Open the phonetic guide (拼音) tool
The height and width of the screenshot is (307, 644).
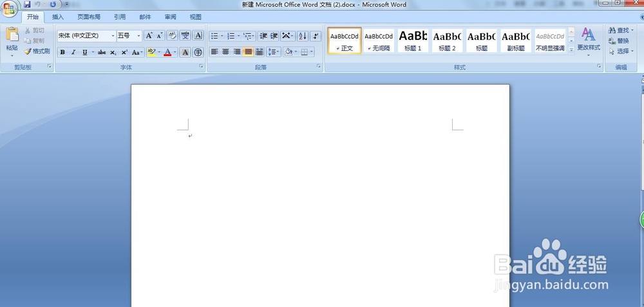(185, 35)
